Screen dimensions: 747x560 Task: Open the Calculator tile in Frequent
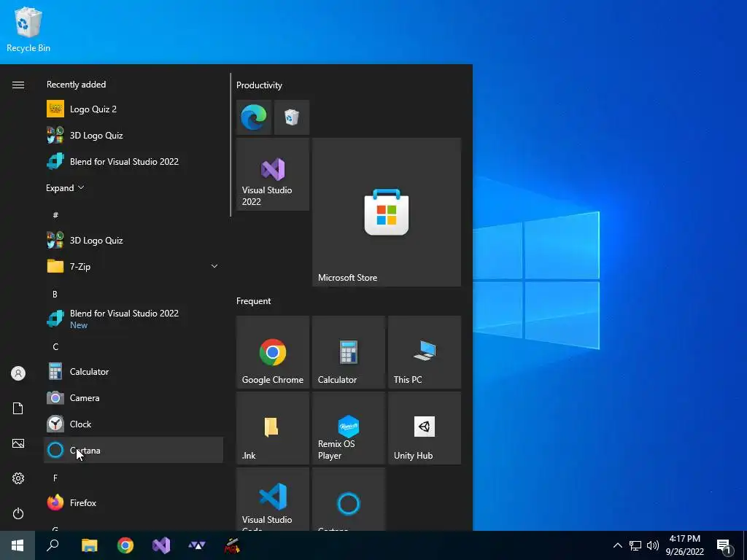[349, 352]
